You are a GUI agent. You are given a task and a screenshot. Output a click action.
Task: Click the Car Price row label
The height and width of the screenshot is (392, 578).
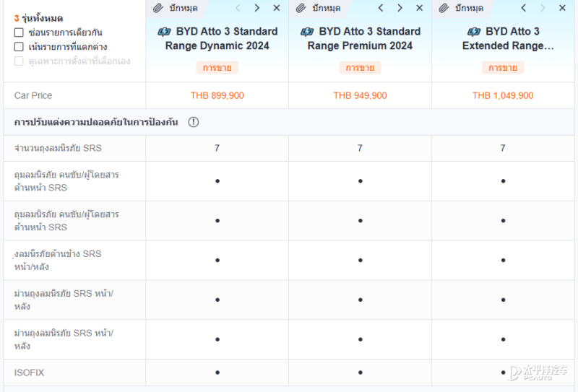pyautogui.click(x=33, y=96)
